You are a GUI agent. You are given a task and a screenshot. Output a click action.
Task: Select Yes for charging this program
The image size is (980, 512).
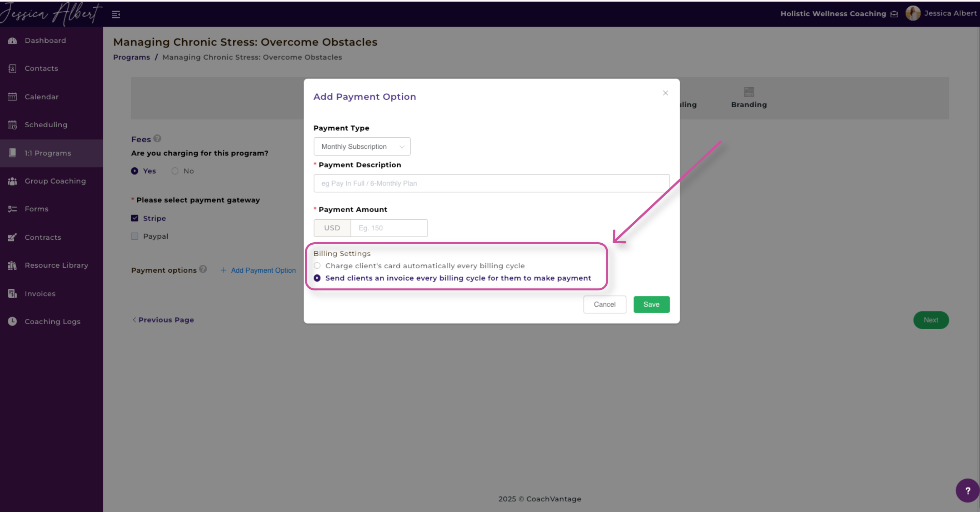click(135, 171)
